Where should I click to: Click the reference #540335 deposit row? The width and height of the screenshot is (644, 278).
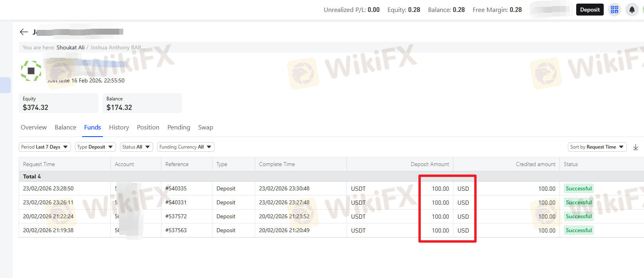pos(176,188)
